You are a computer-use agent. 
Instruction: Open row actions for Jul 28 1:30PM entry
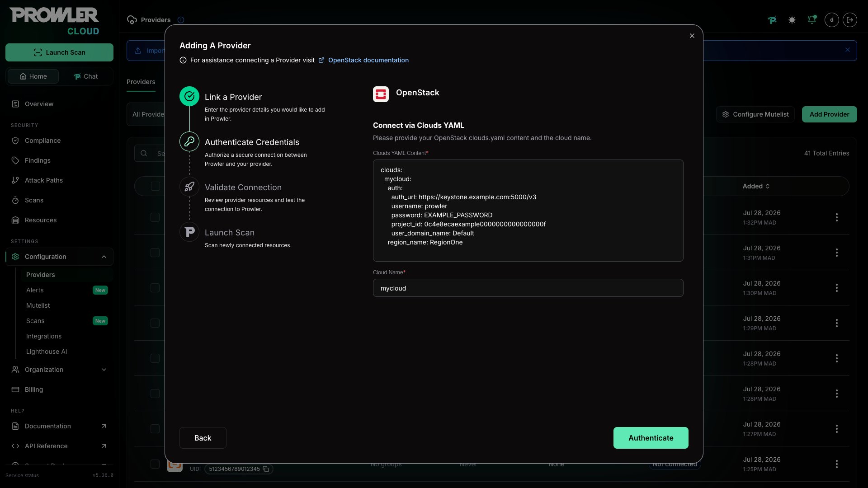point(837,288)
